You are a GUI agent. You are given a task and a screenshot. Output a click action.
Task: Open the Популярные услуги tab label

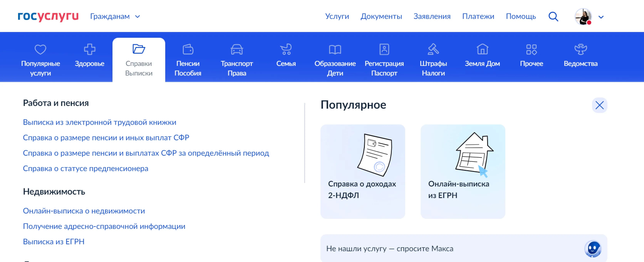40,68
